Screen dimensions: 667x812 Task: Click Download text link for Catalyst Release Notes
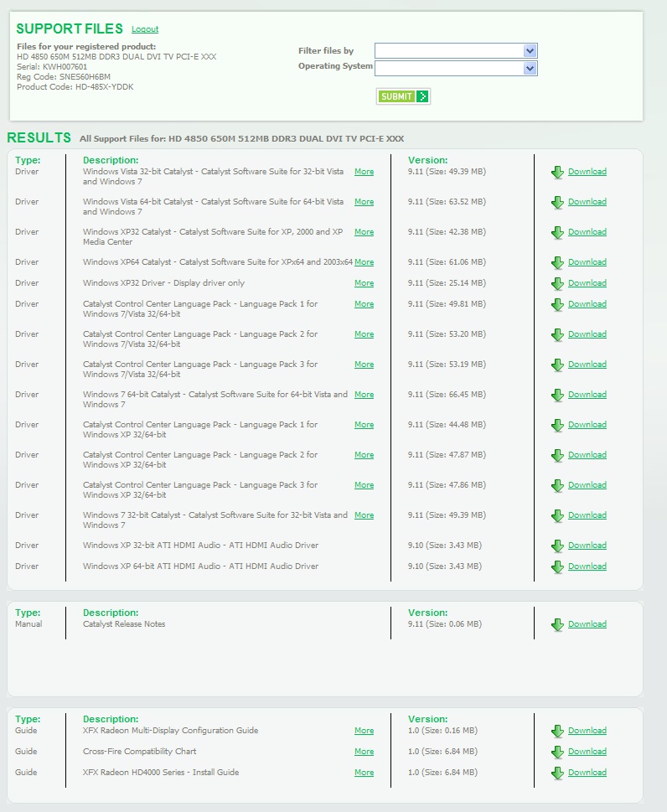587,624
